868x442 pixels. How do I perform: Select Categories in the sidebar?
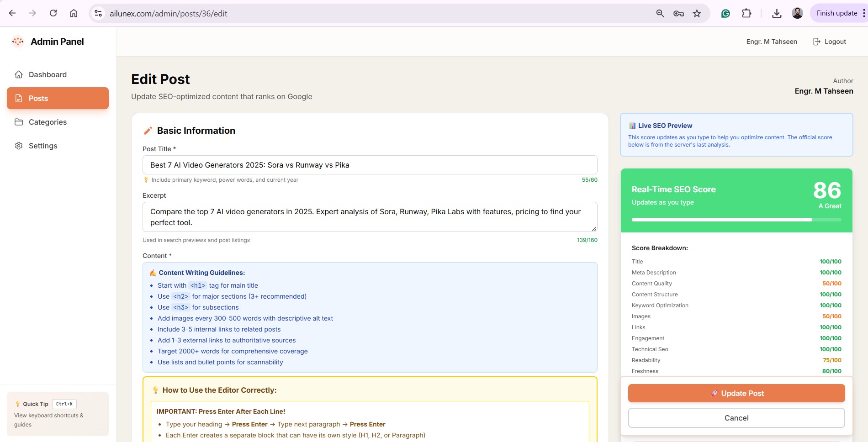48,122
